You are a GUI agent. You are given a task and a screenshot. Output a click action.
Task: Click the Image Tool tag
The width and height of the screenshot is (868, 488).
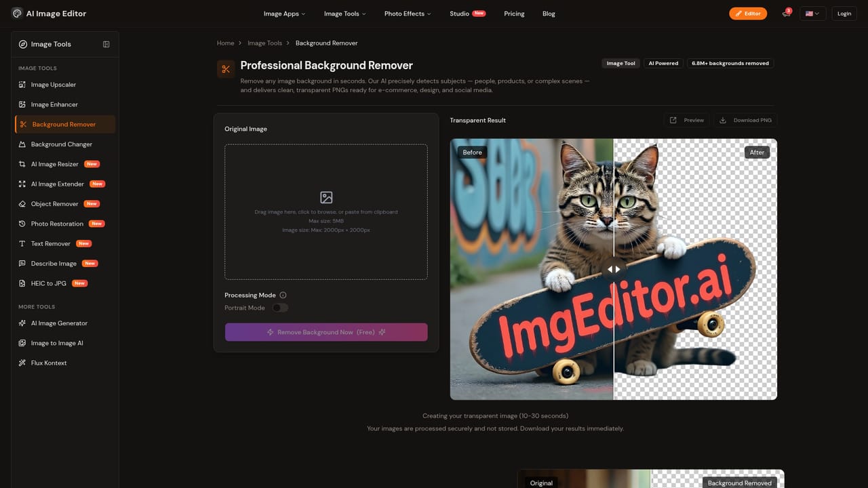620,63
